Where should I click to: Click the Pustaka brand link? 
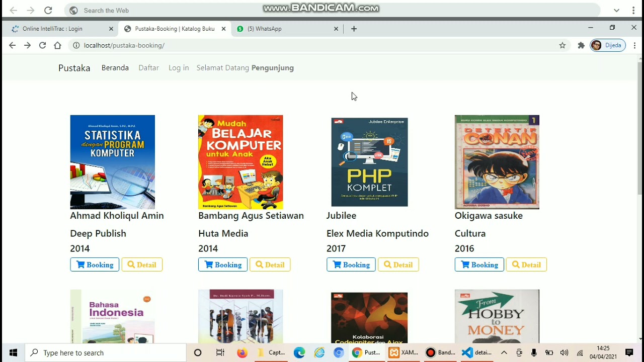tap(74, 68)
